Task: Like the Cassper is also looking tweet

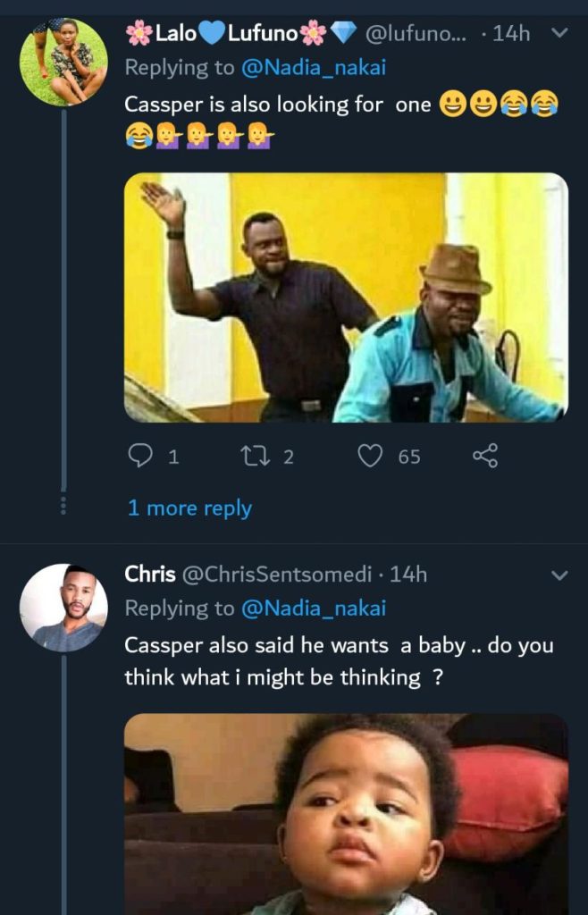Action: tap(370, 457)
